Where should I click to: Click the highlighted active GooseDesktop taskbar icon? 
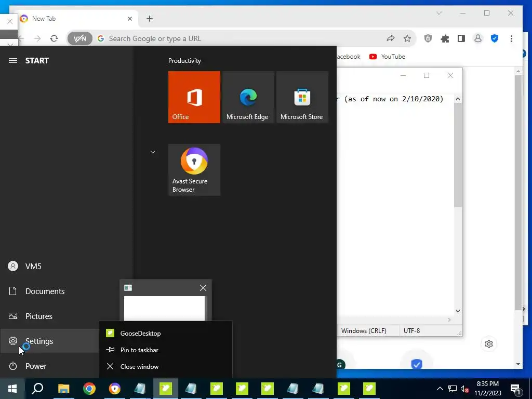(x=166, y=389)
